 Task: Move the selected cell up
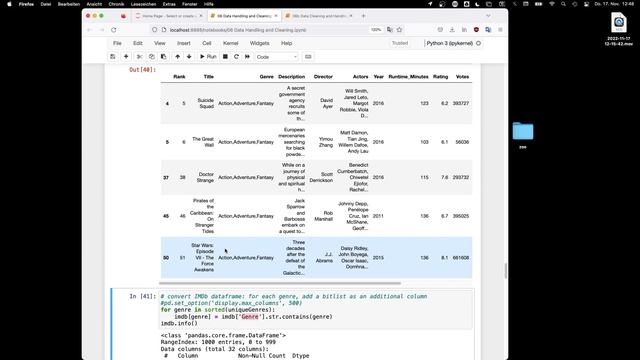coord(177,57)
